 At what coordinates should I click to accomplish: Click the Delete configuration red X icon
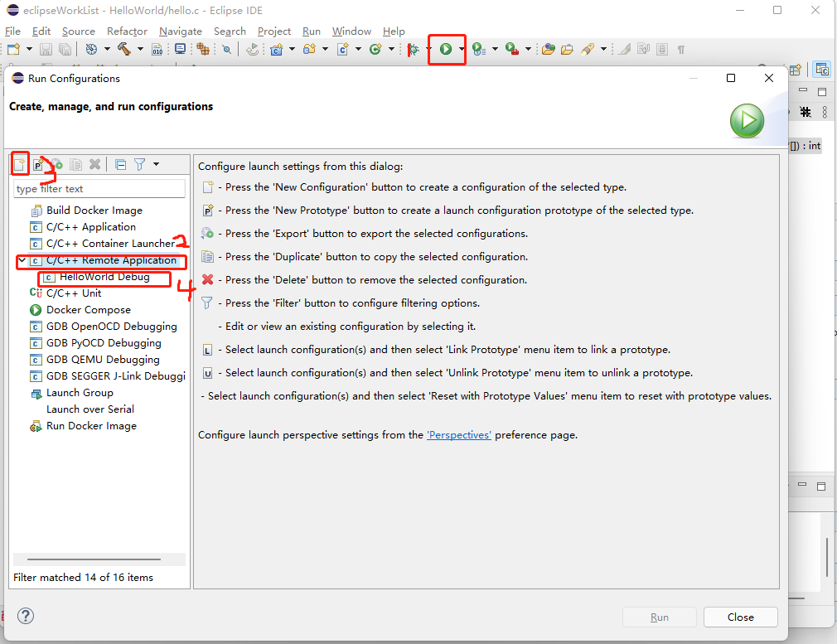95,164
